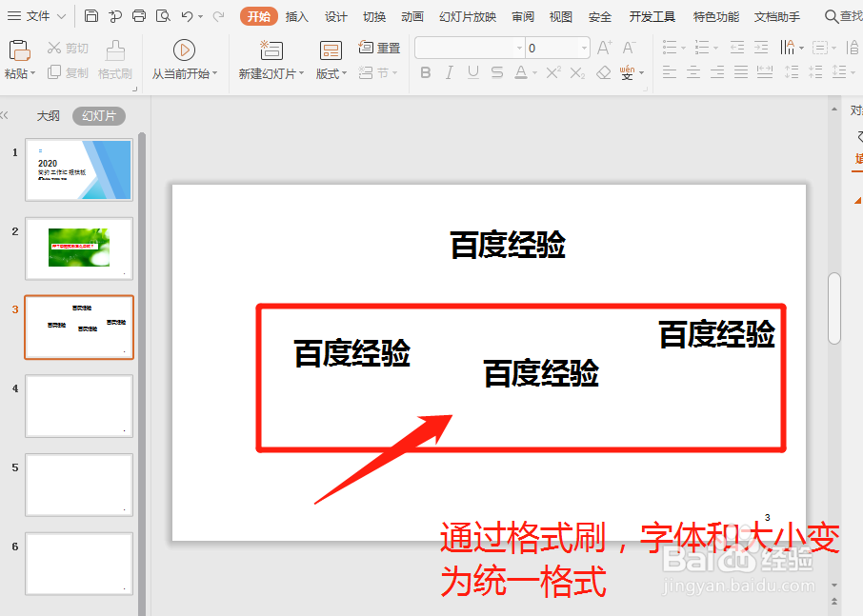
Task: Switch to the 动画 tab
Action: pyautogui.click(x=412, y=17)
